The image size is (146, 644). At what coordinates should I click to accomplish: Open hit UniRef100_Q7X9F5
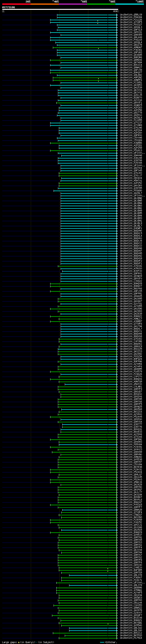coord(131,22)
